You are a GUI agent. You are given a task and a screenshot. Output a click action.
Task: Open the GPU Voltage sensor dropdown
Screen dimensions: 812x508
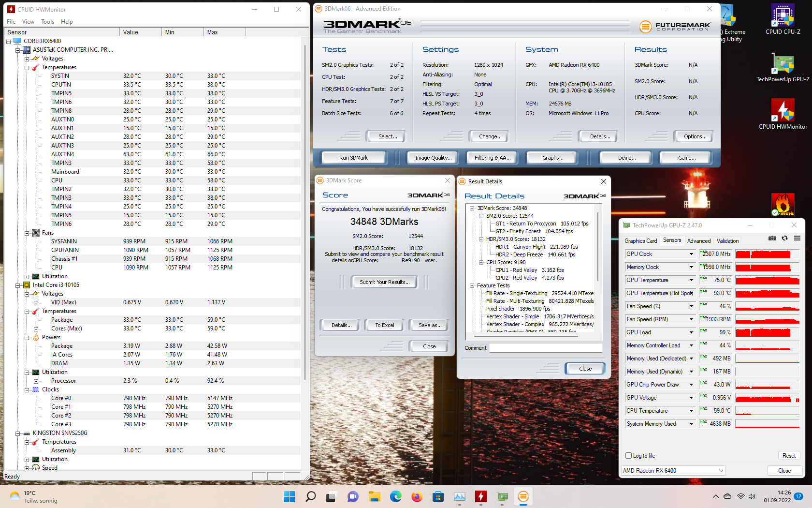coord(691,398)
